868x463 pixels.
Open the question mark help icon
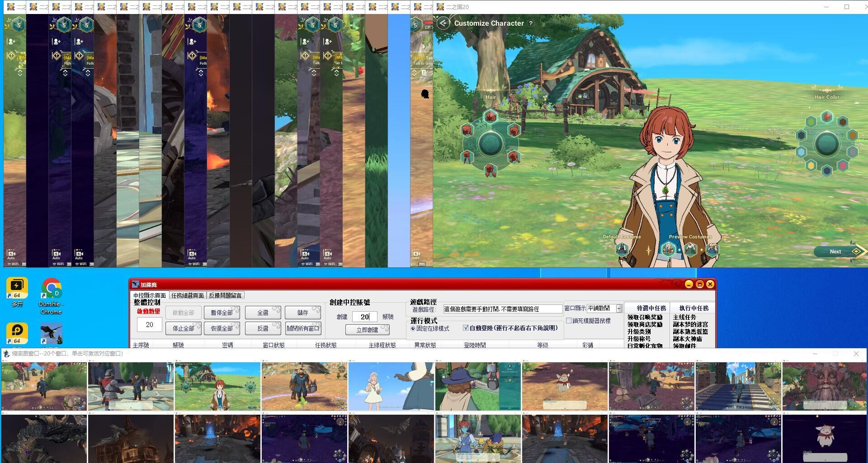point(531,23)
